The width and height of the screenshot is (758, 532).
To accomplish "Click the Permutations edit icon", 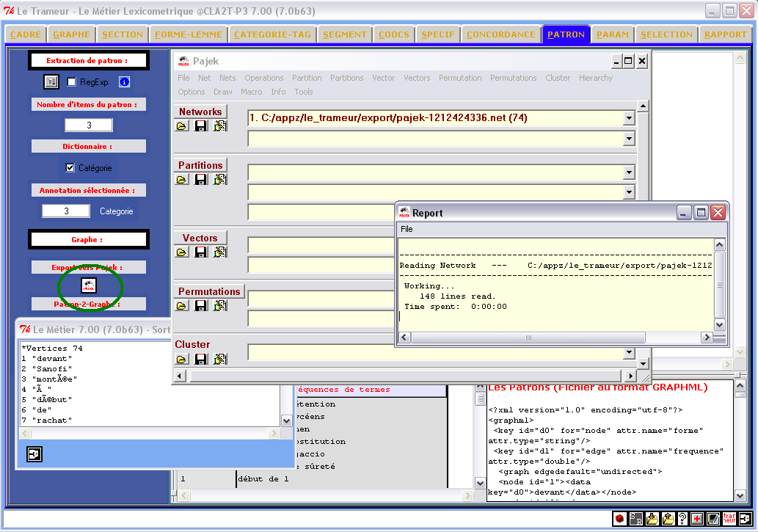I will (x=220, y=306).
